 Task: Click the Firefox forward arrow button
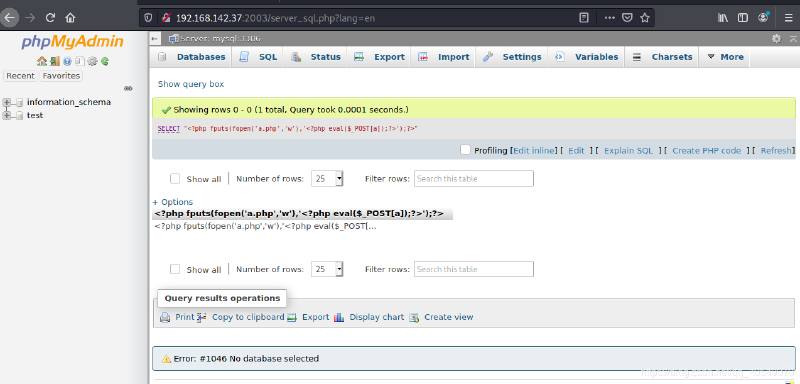pyautogui.click(x=30, y=18)
